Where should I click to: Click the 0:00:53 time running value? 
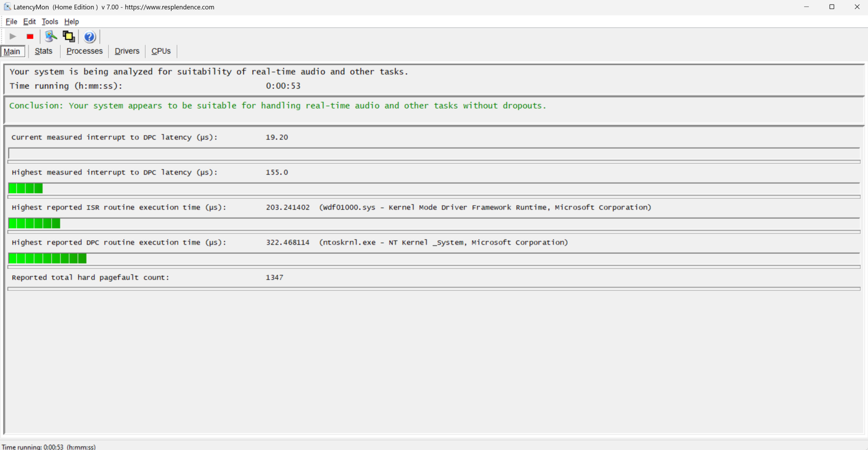[x=283, y=86]
